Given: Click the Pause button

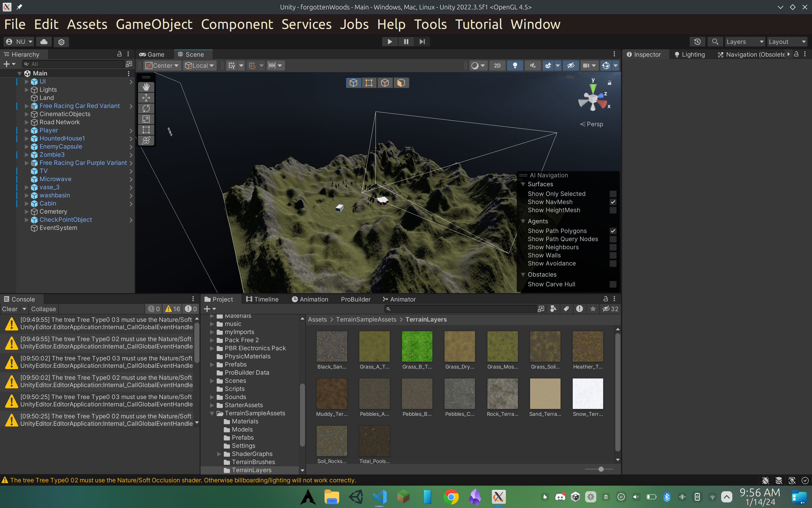Looking at the screenshot, I should (406, 42).
